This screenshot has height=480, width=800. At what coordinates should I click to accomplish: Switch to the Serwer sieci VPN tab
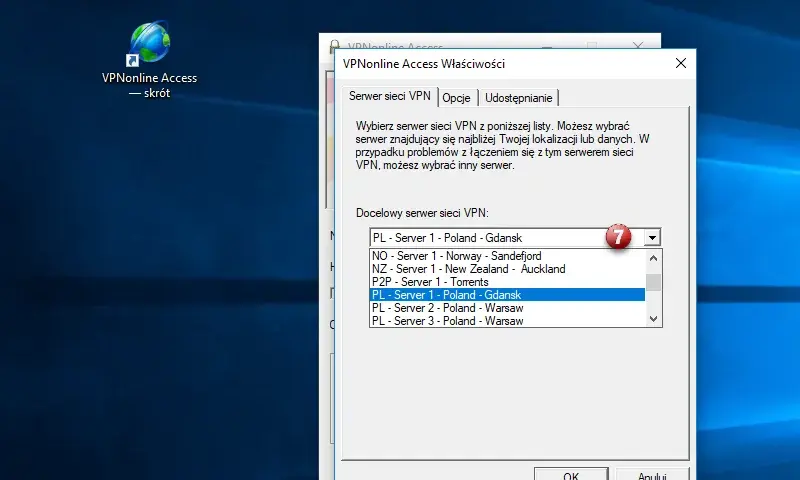390,96
